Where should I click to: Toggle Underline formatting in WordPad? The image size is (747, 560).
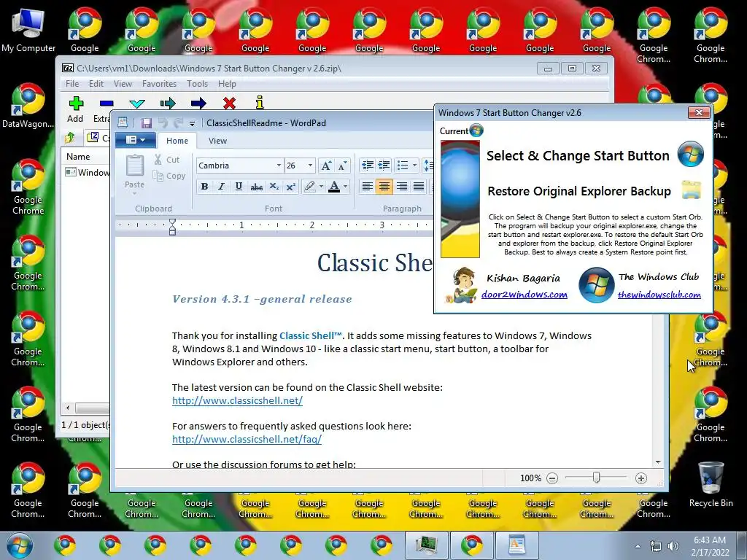point(239,187)
